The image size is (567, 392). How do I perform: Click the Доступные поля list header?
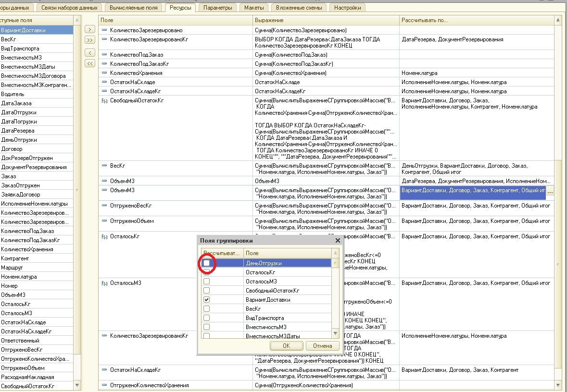click(x=37, y=21)
